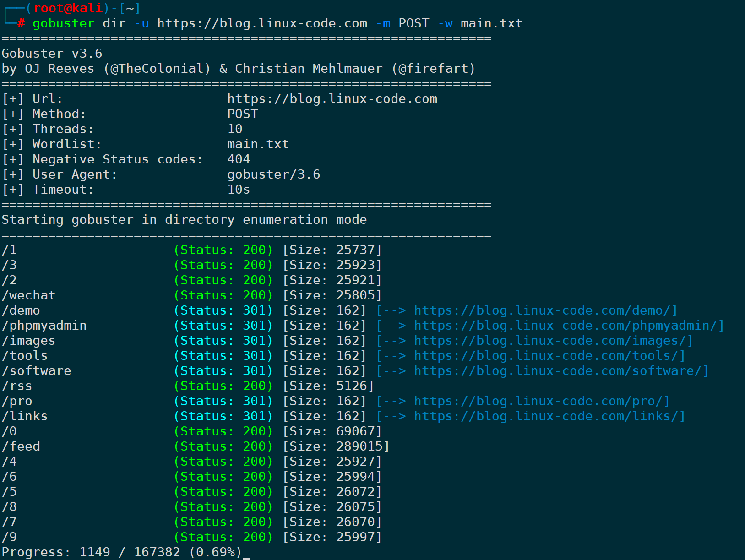Open the pro redirect URL

(538, 401)
